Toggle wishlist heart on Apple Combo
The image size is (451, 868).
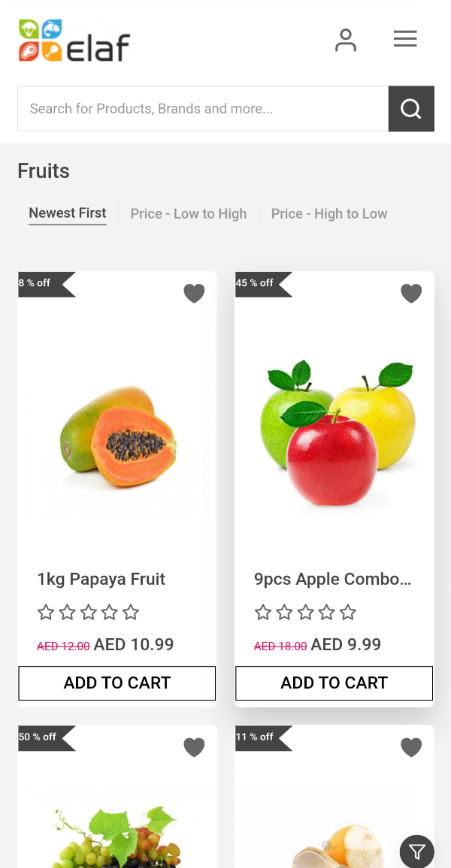click(x=411, y=293)
